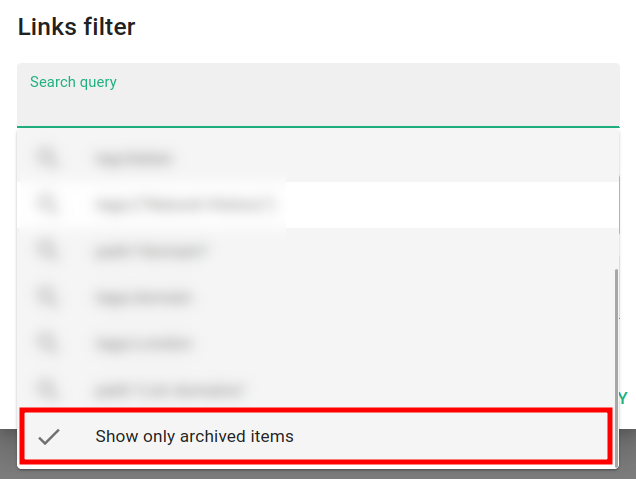The height and width of the screenshot is (479, 636).
Task: Select the first blurred suggestion text
Action: point(135,158)
